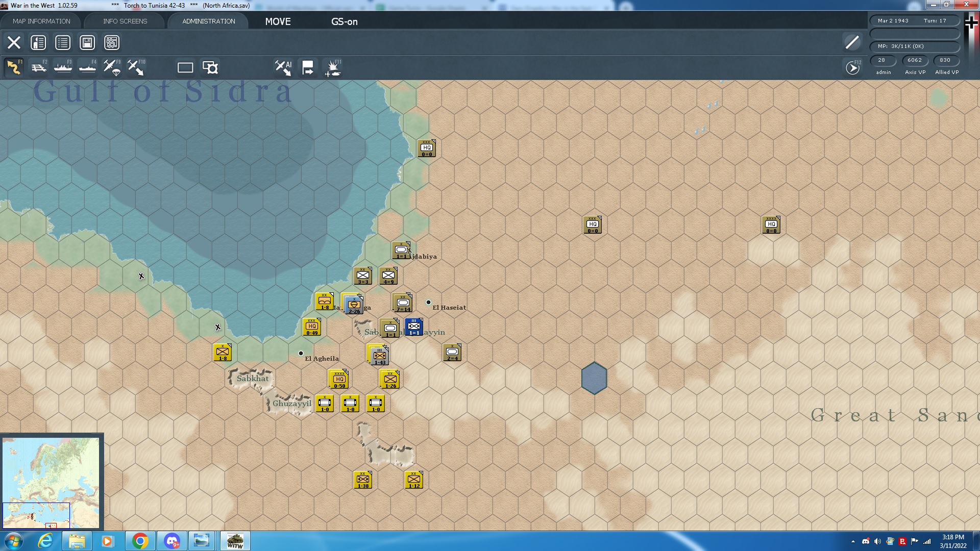Select the F4 amphibious move mode icon

coord(87,67)
